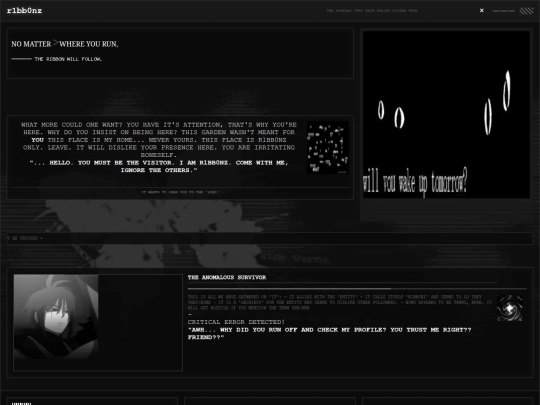Screen dimensions: 540x405
Task: Click the bold 'HELLO. YOU MUST BE THE VISITOR' quote
Action: pyautogui.click(x=159, y=166)
